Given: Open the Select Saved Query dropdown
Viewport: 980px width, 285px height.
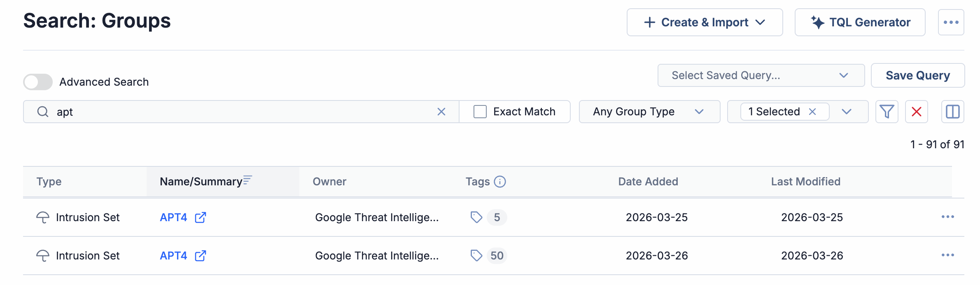Looking at the screenshot, I should [x=761, y=75].
